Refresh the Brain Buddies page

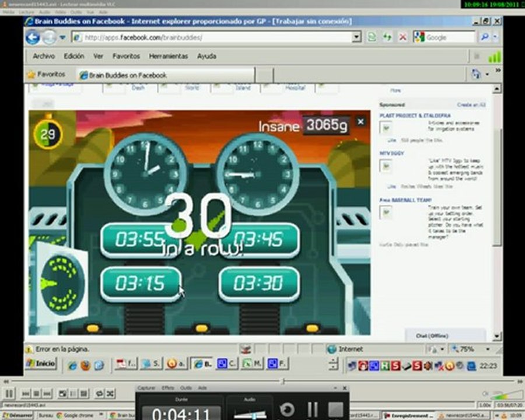pos(387,37)
